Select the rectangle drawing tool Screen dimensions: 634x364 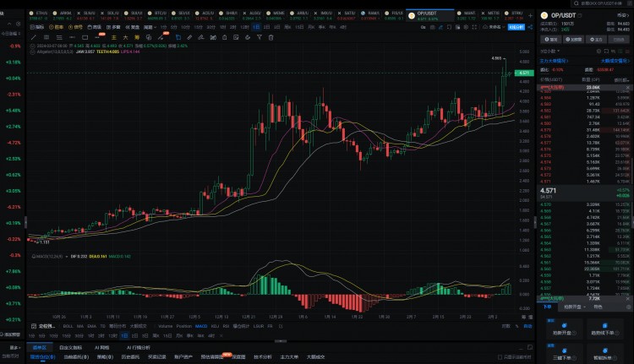point(85,37)
